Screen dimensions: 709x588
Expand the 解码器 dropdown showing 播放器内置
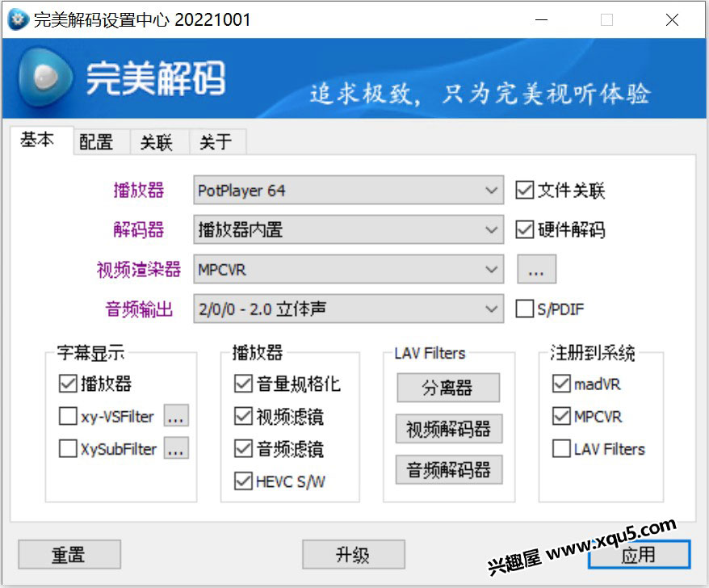[348, 229]
